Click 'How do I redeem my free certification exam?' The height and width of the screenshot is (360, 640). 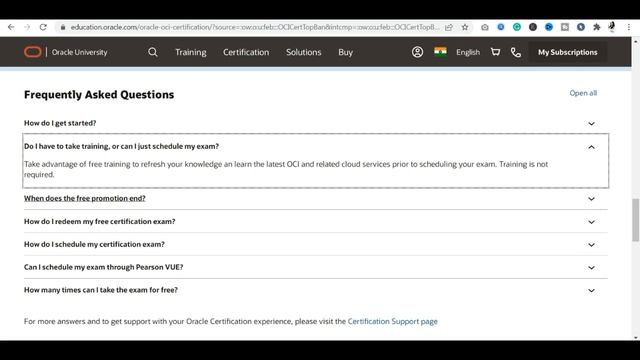[100, 221]
